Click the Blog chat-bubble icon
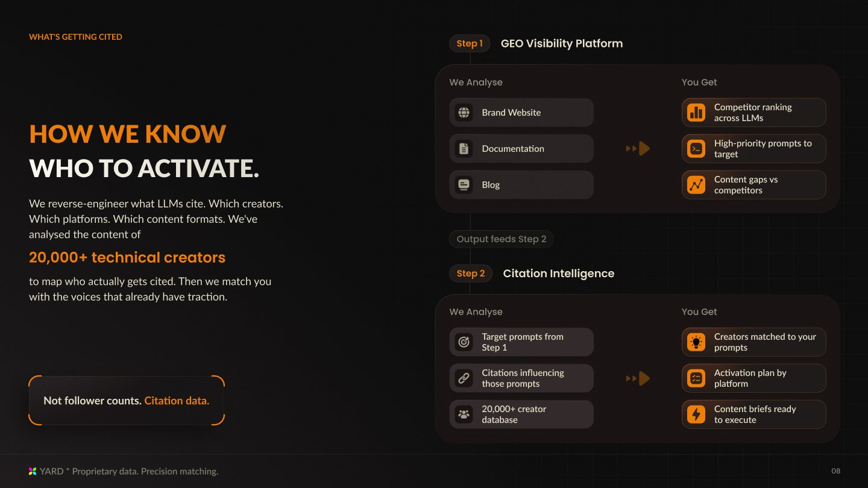Viewport: 868px width, 488px height. 464,185
